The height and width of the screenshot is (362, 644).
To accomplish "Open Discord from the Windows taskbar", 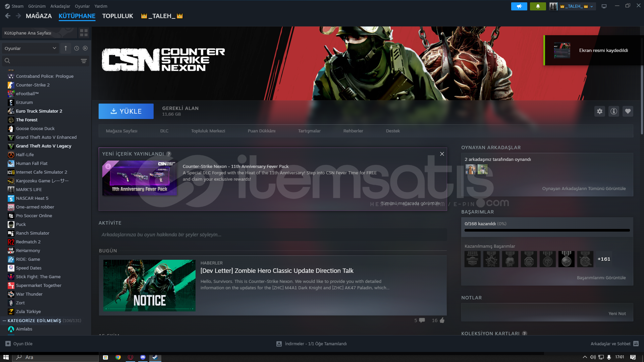I will (143, 357).
